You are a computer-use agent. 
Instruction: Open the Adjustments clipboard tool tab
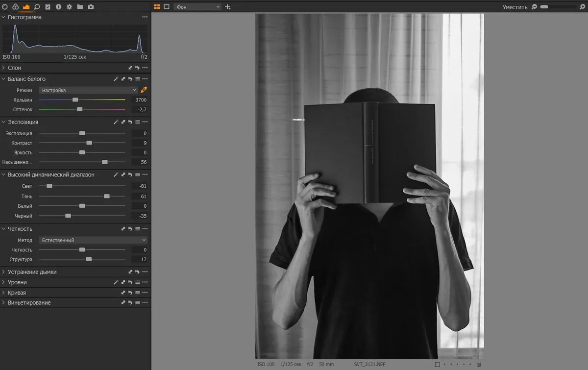48,7
